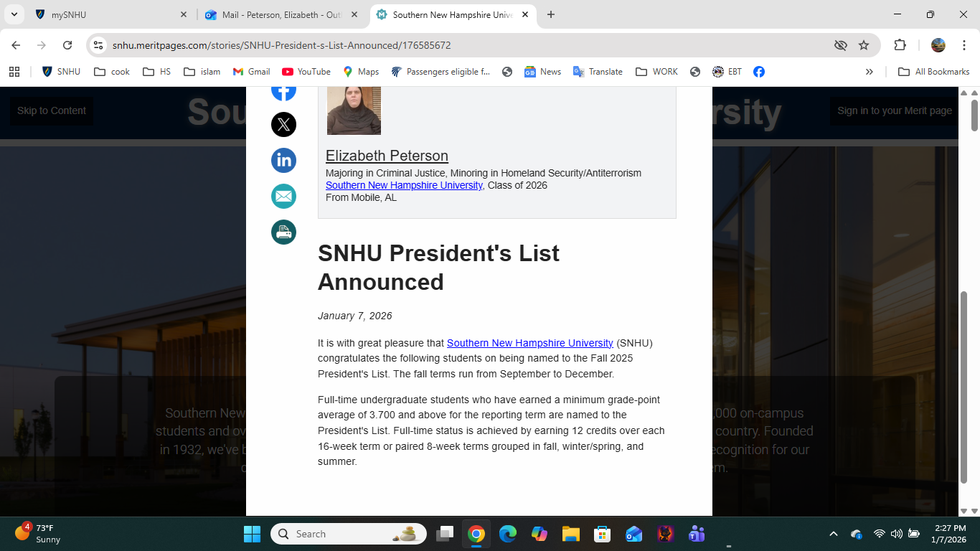Open the site information icon in the address bar
980x551 pixels.
pyautogui.click(x=98, y=45)
